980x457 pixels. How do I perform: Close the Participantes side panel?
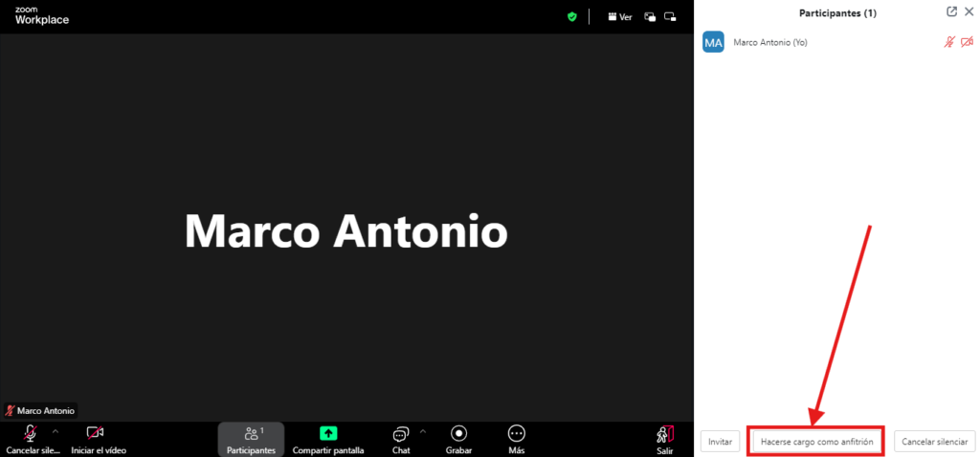(969, 12)
